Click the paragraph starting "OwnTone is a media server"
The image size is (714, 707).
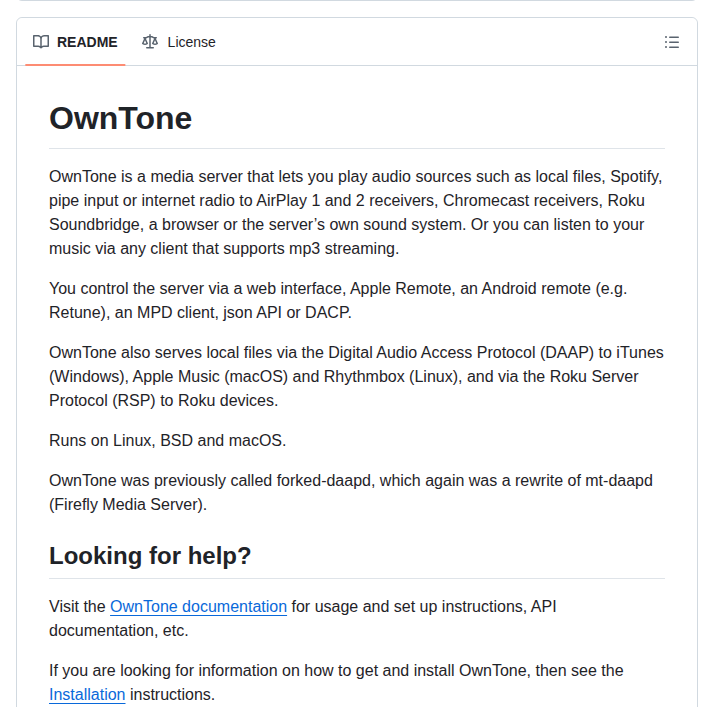[356, 213]
